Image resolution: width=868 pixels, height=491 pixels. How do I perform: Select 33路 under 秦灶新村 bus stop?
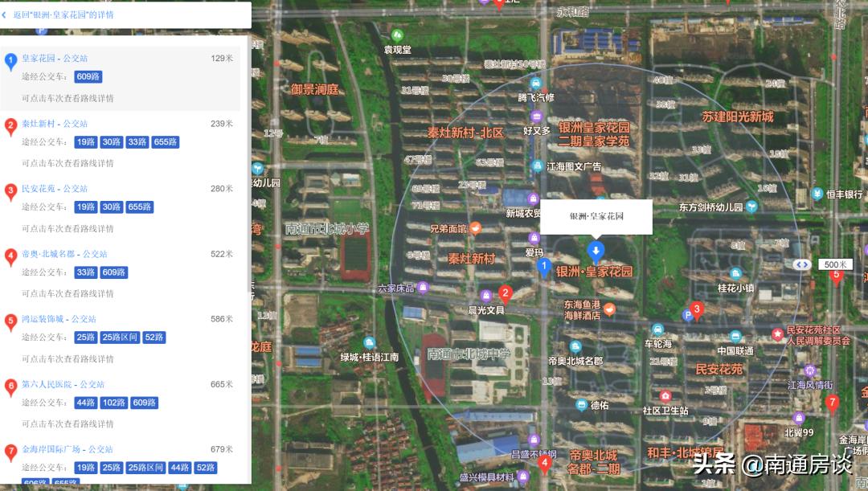(x=137, y=142)
